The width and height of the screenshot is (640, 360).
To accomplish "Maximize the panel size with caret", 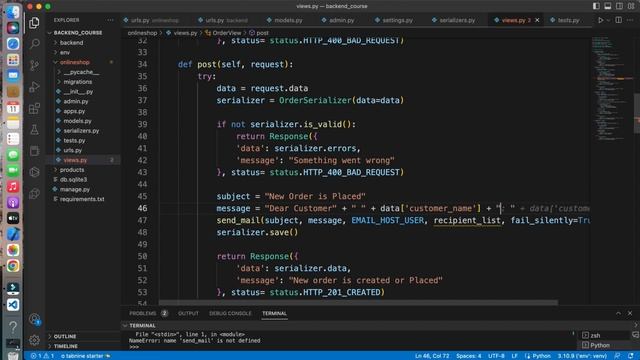I will point(618,313).
